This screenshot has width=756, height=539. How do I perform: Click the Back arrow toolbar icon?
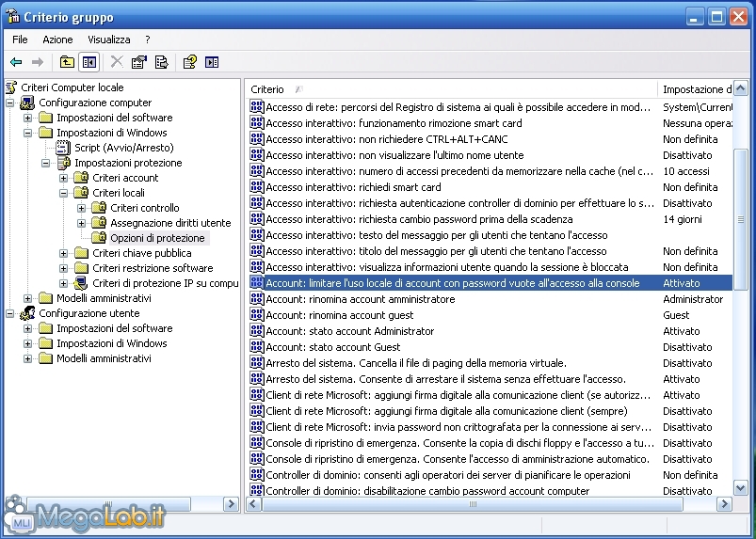[x=16, y=62]
